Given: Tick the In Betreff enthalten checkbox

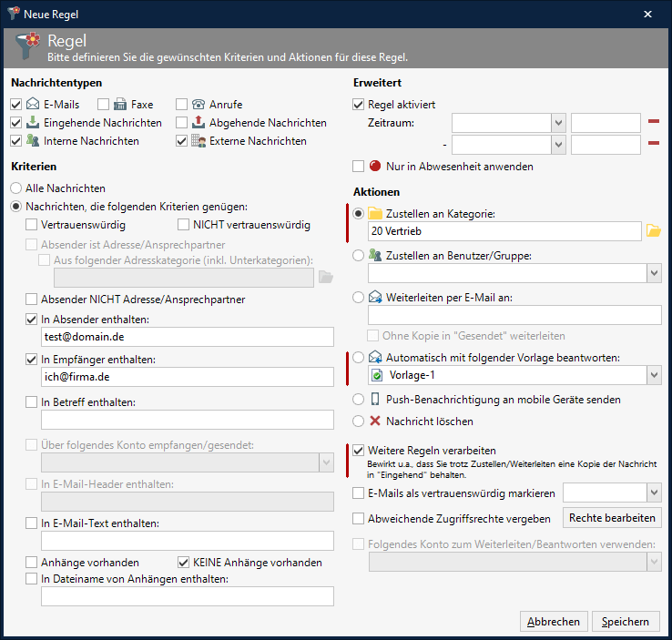Looking at the screenshot, I should click(32, 401).
